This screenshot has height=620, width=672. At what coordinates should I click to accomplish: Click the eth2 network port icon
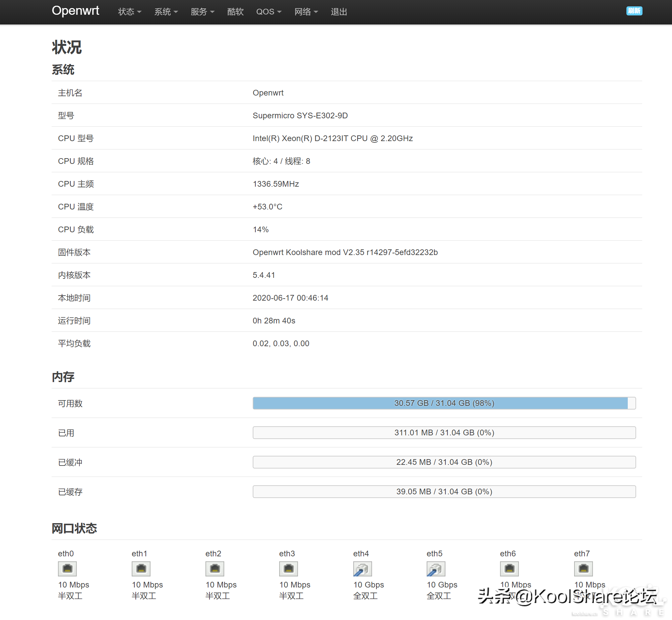coord(215,569)
